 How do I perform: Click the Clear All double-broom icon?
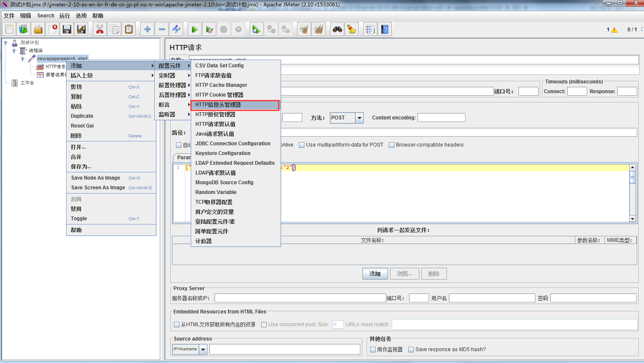coord(318,29)
